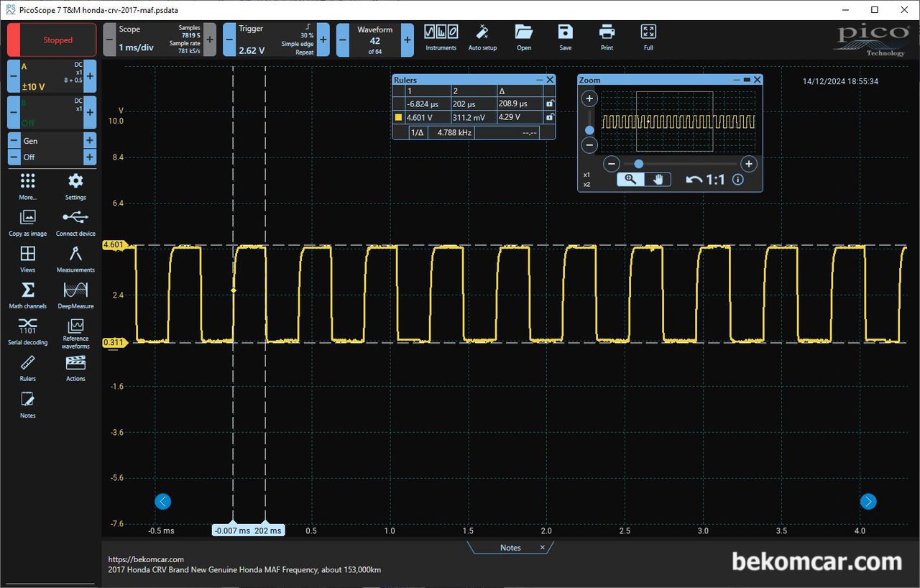Image resolution: width=920 pixels, height=588 pixels.
Task: Select the Notes tab at bottom
Action: pos(510,548)
